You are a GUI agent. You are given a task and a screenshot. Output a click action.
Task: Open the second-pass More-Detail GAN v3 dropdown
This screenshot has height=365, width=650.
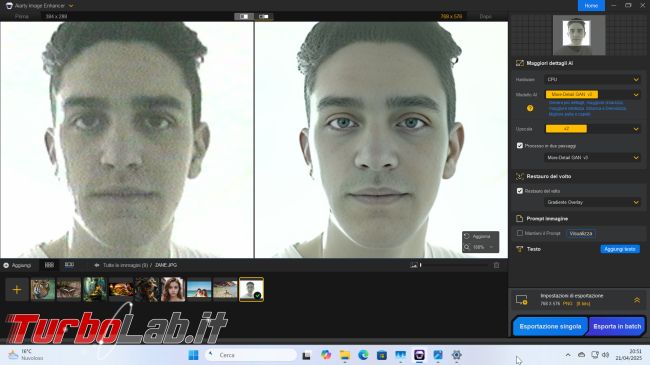coord(593,158)
